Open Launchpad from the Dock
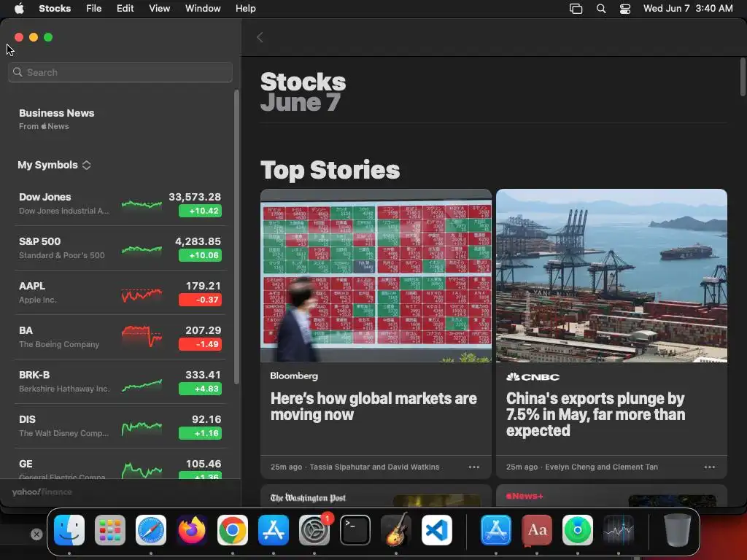This screenshot has width=747, height=560. [x=110, y=530]
